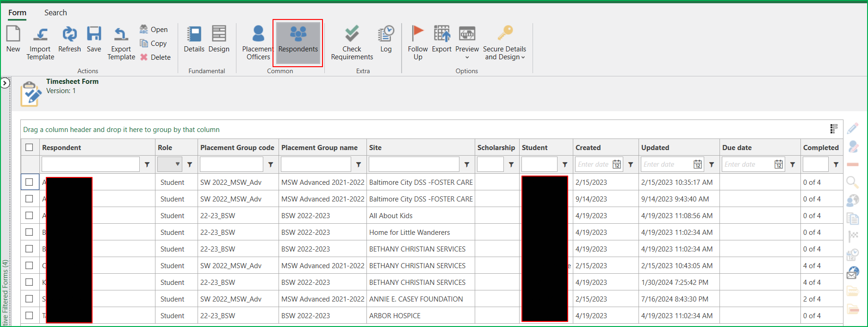Click the red minus remove icon in side toolbar
Image resolution: width=868 pixels, height=327 pixels.
point(853,164)
